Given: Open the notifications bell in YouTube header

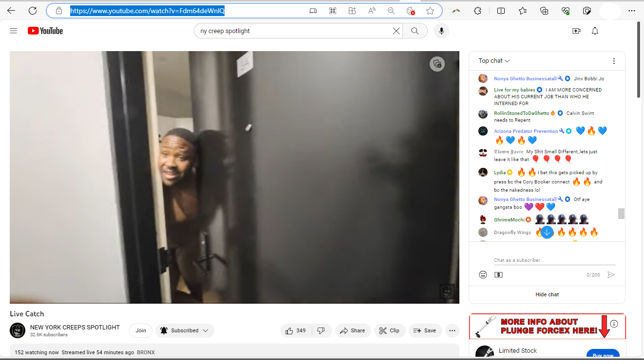Looking at the screenshot, I should [x=595, y=31].
